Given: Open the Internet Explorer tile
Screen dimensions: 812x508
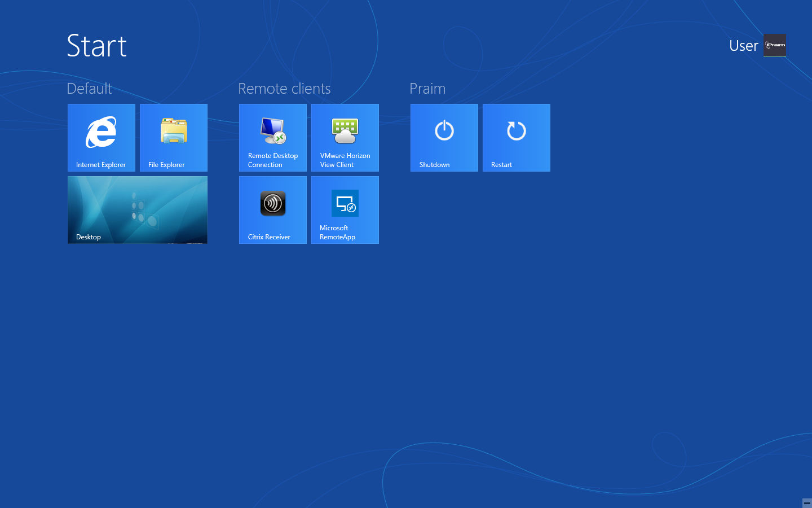Looking at the screenshot, I should 101,138.
